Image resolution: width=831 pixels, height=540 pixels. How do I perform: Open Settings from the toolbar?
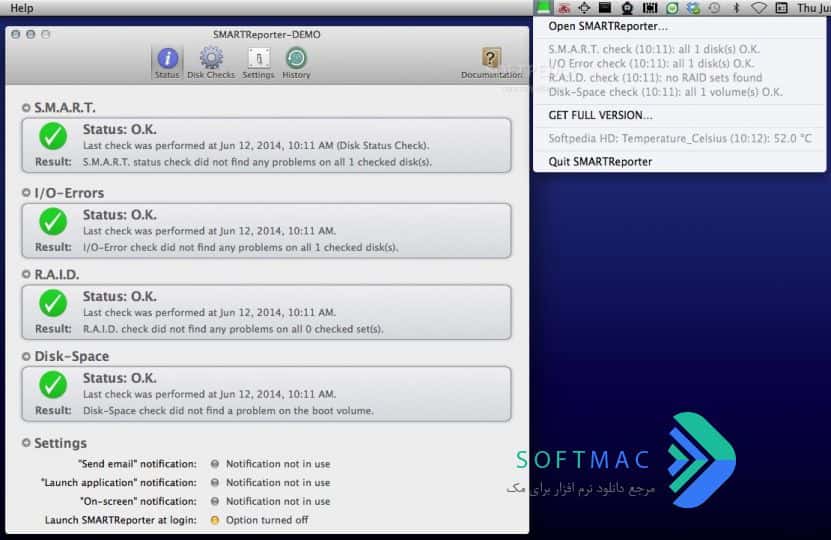tap(258, 63)
